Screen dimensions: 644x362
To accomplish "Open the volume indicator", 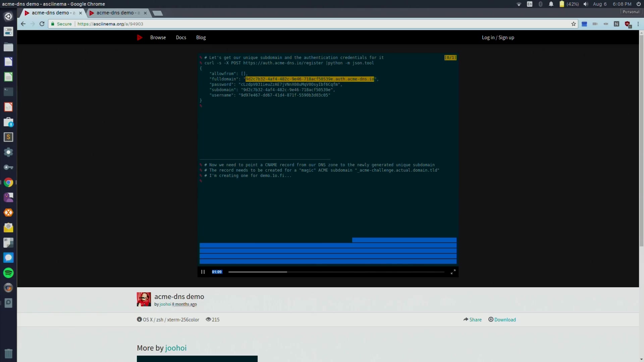I will click(x=586, y=4).
